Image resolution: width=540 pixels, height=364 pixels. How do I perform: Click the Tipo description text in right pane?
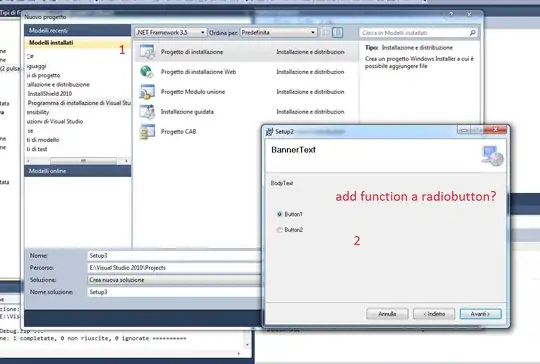(x=419, y=62)
